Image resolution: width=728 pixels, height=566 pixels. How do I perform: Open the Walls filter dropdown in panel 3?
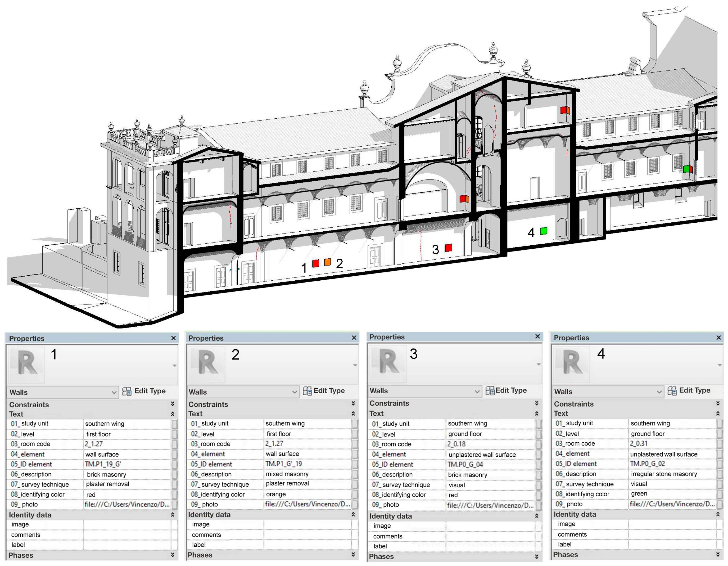click(477, 391)
